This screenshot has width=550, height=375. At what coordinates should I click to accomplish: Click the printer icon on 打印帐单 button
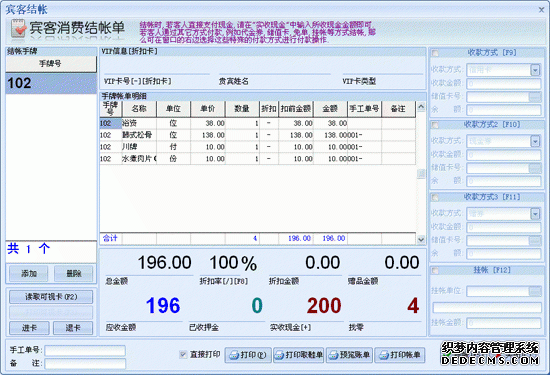point(384,355)
